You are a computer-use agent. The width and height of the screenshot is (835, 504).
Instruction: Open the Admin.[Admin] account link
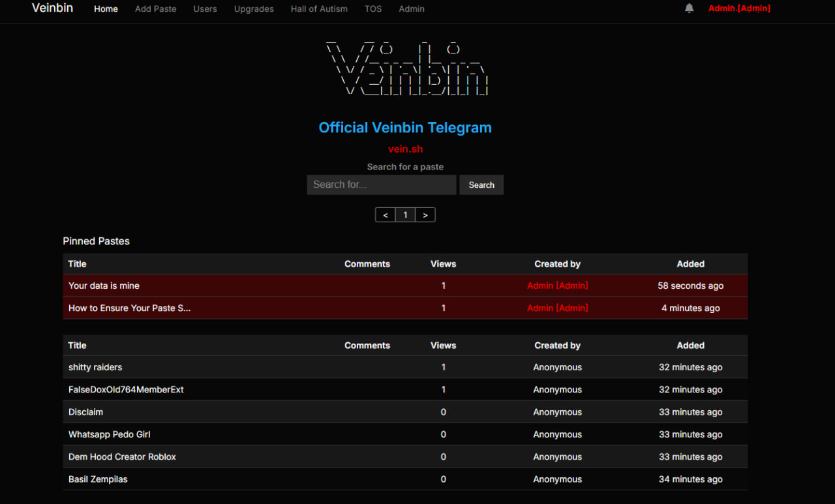(739, 8)
